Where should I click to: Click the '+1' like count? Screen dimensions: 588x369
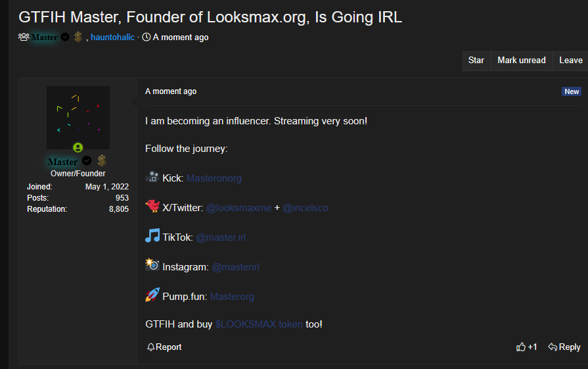[533, 347]
